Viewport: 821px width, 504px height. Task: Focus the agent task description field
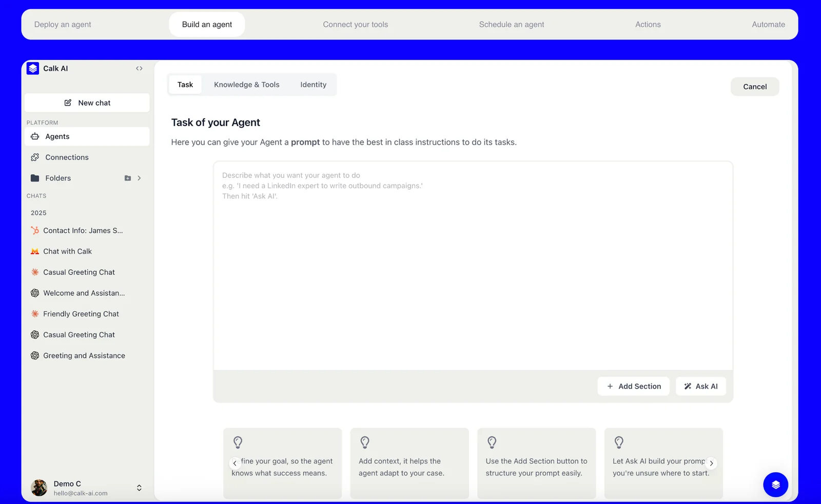click(473, 267)
